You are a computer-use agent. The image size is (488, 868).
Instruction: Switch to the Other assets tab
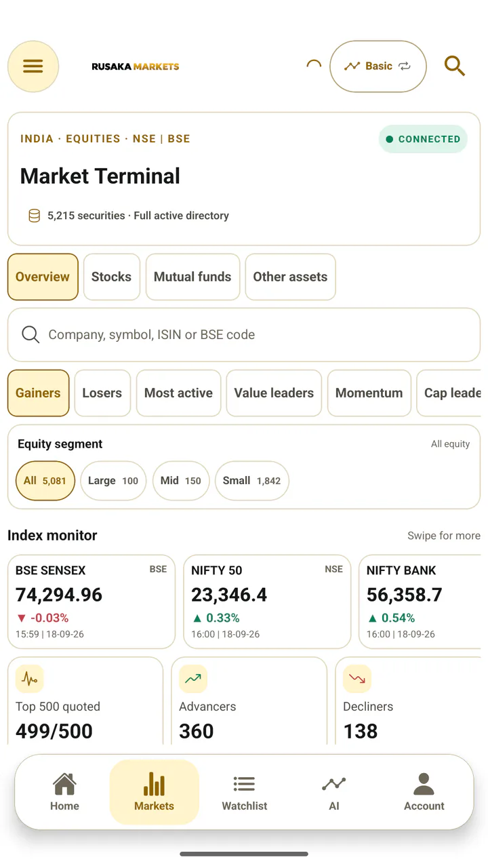click(x=290, y=277)
